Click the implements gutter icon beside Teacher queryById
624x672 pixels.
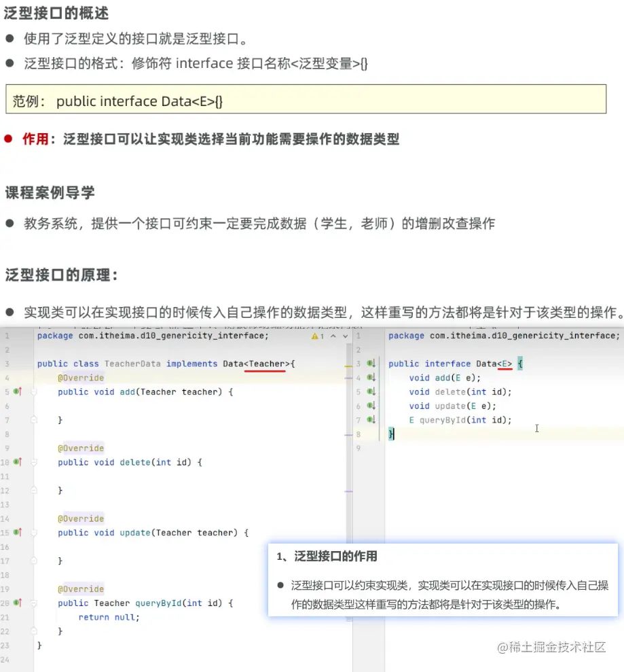(18, 603)
